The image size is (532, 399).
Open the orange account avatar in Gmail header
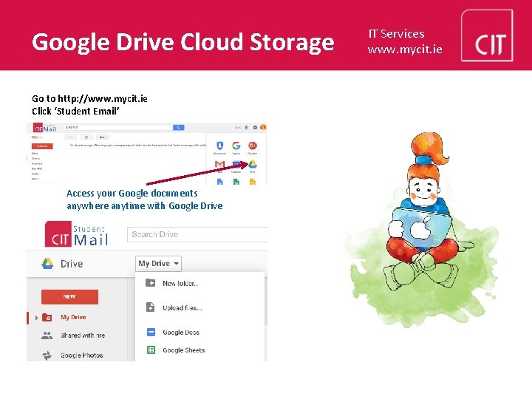[263, 127]
